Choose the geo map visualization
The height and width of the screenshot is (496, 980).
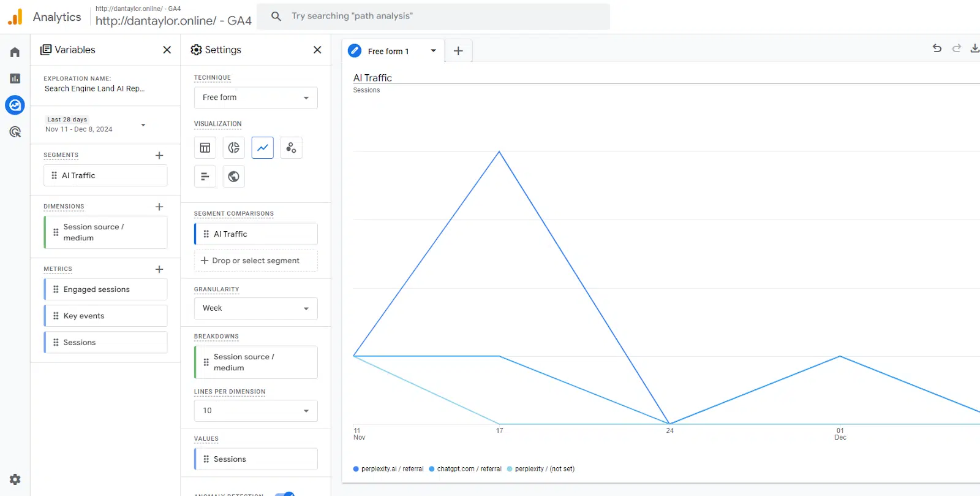point(233,177)
